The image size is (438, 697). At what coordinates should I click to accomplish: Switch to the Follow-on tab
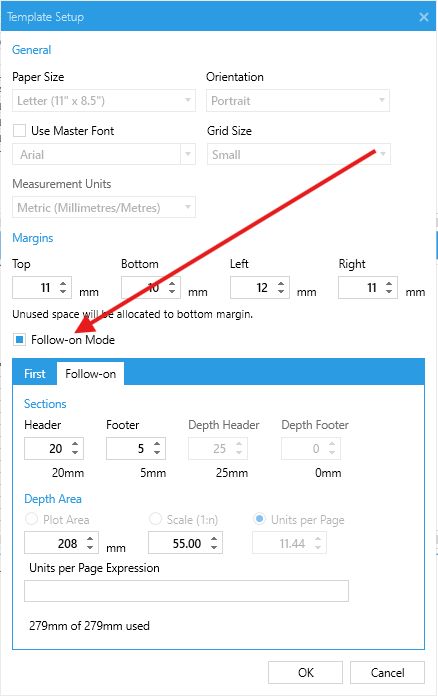(x=91, y=374)
